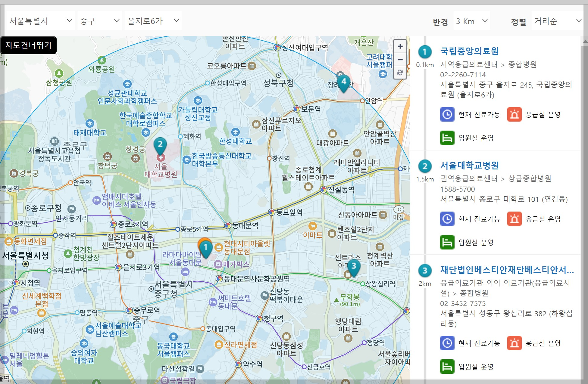Image resolution: width=588 pixels, height=384 pixels.
Task: Click map marker number 1 near 현대시티아울렛
Action: click(x=206, y=249)
